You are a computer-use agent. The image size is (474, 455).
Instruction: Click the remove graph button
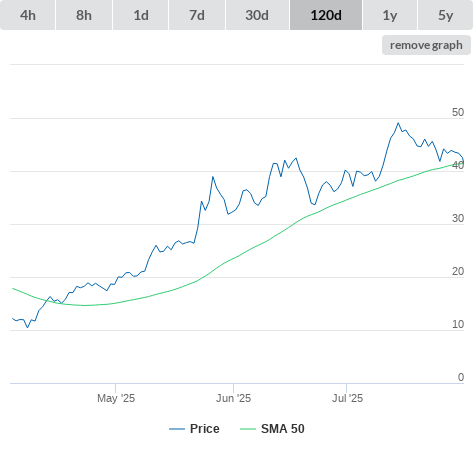tap(426, 45)
